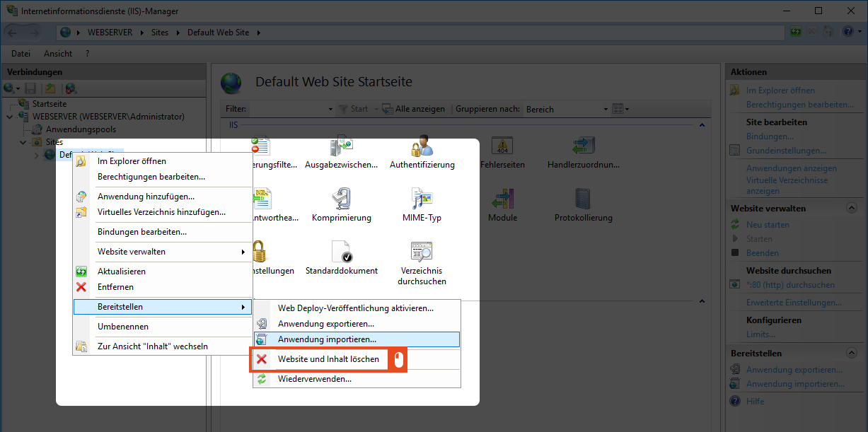Click into the Filter input field
The height and width of the screenshot is (432, 868).
[x=290, y=109]
